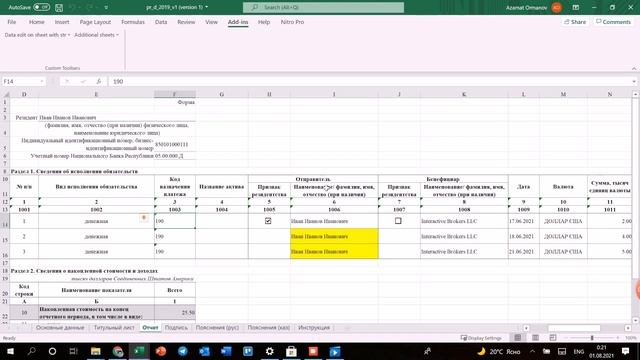Viewport: 640px width, 360px height.
Task: Click the Save icon in title bar
Action: coord(59,7)
